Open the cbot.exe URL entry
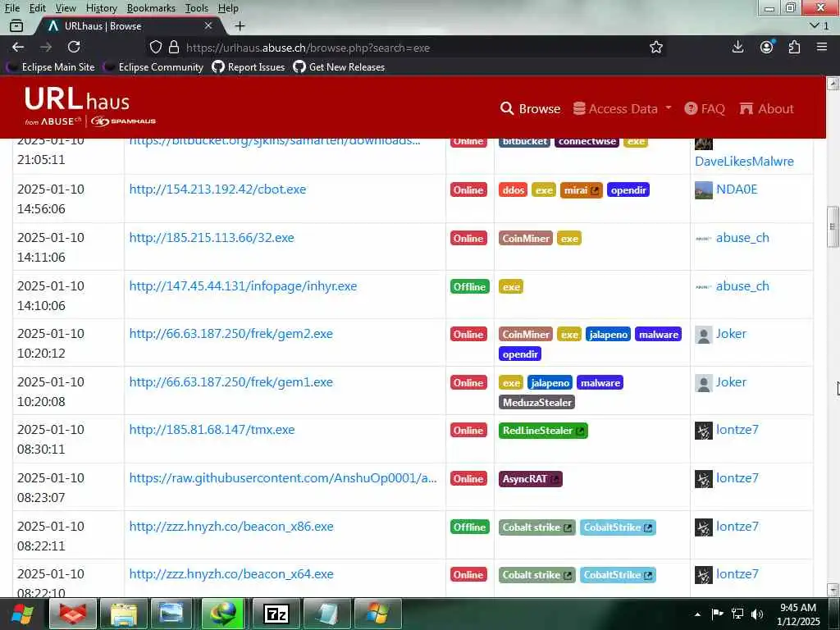 pos(217,189)
